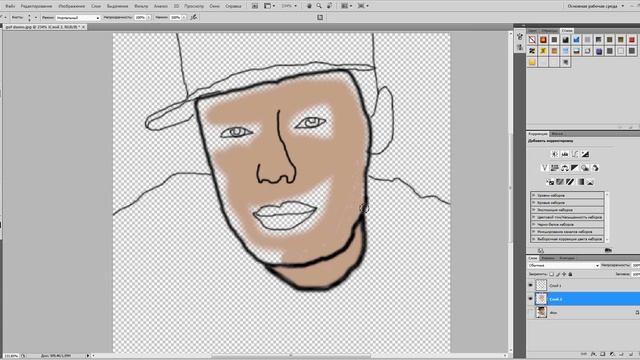Viewport: 640px width, 360px height.
Task: Add an Exposure adjustment
Action: point(585,154)
